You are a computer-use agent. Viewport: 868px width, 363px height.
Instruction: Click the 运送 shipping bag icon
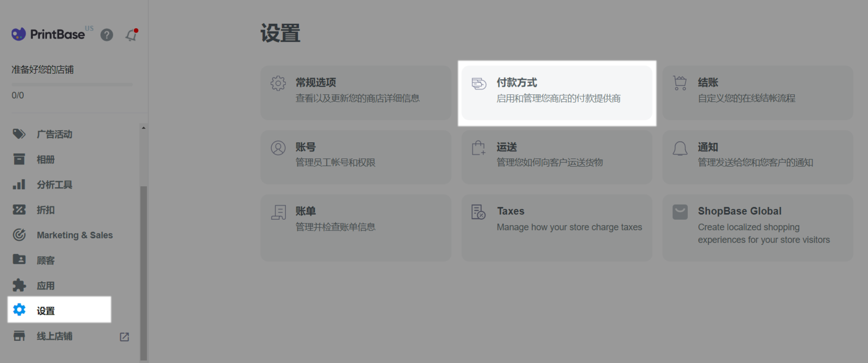click(478, 148)
